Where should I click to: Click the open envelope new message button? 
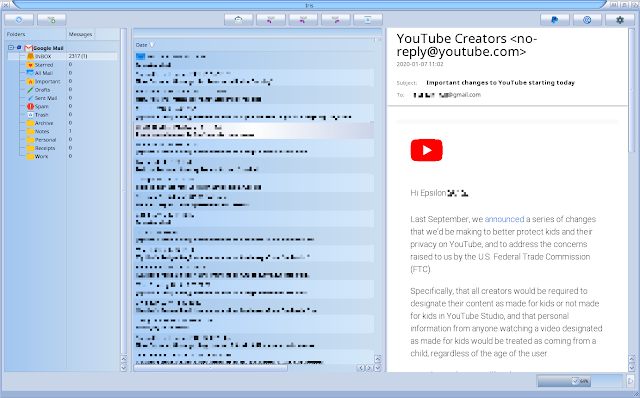pyautogui.click(x=238, y=20)
